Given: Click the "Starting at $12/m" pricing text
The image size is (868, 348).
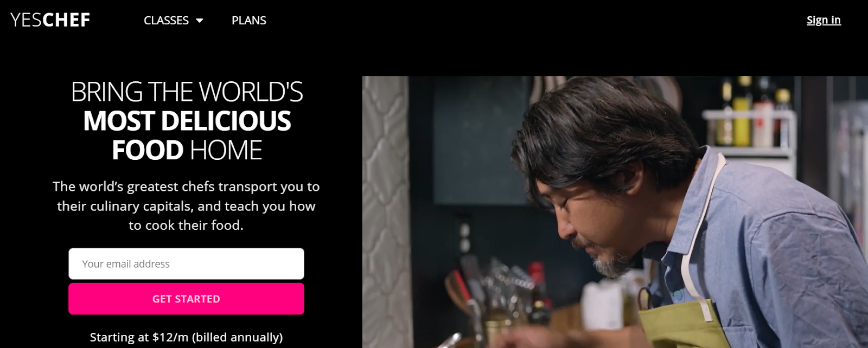Looking at the screenshot, I should click(186, 337).
